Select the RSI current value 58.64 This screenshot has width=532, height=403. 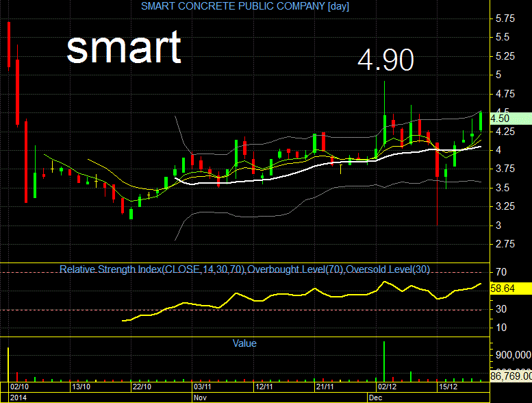511,289
